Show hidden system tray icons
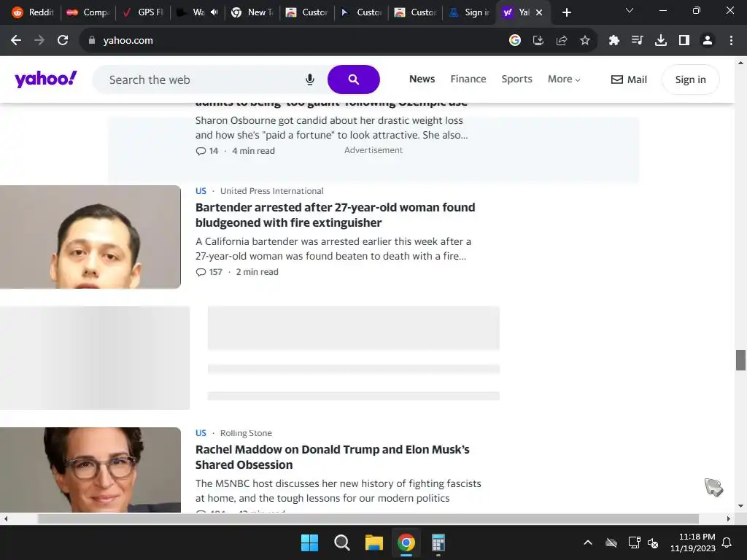Viewport: 747px width, 560px height. coord(588,542)
